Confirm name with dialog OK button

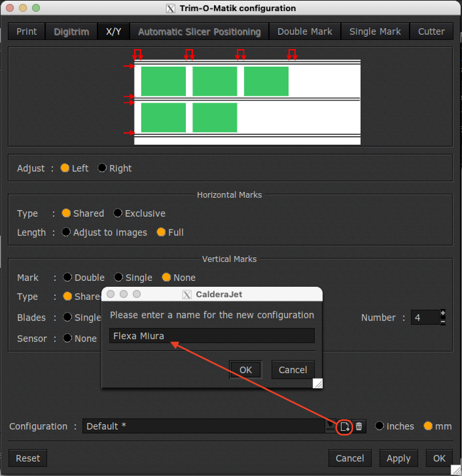tap(246, 370)
